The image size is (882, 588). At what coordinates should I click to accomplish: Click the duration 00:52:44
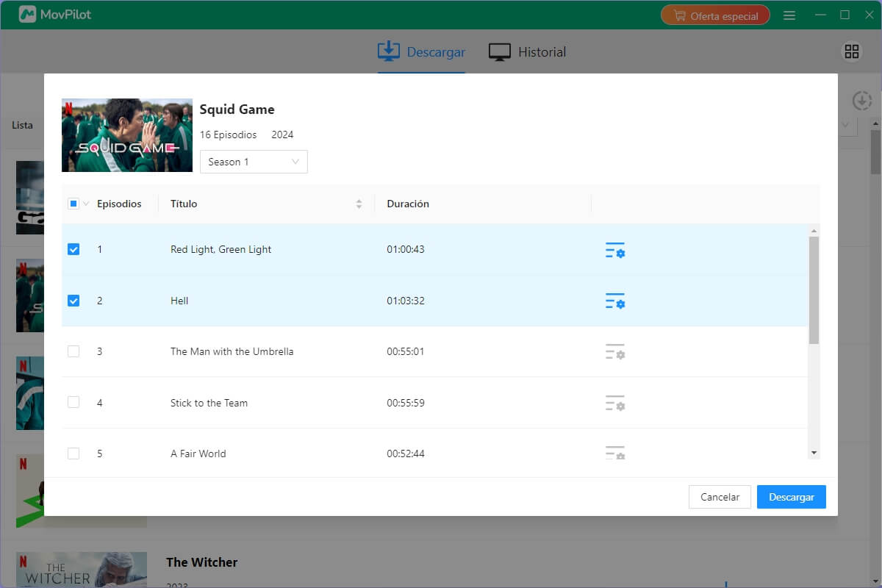pos(406,453)
